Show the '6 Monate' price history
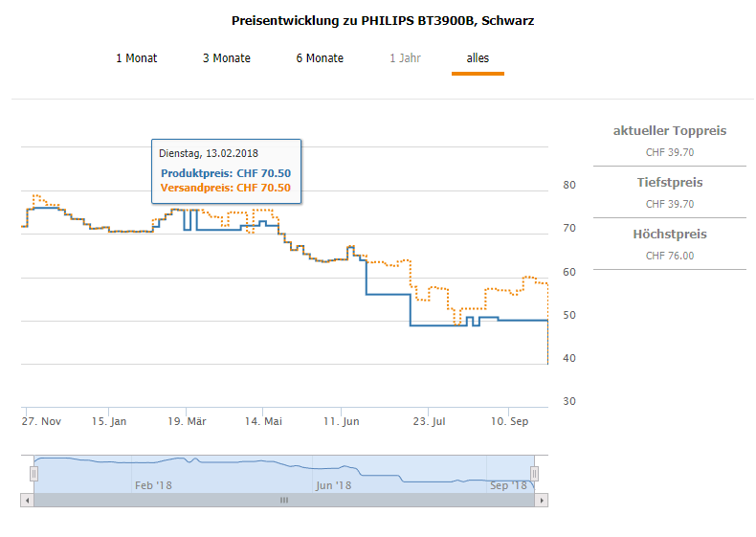Viewport: 756px width, 537px height. [x=320, y=58]
